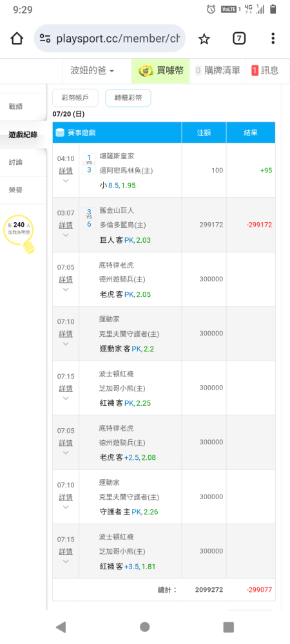Expand details chevron for 03:07 game
This screenshot has height=644, width=290.
click(x=66, y=235)
